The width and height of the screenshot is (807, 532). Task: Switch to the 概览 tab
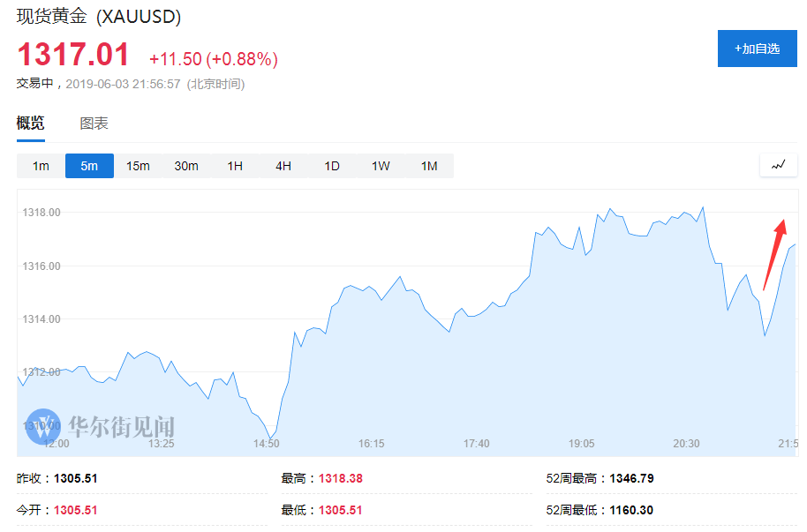click(30, 124)
